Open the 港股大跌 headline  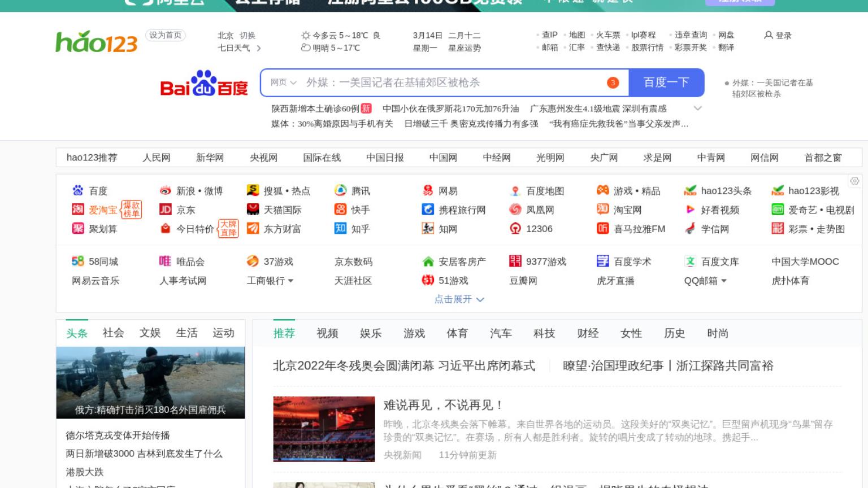85,472
